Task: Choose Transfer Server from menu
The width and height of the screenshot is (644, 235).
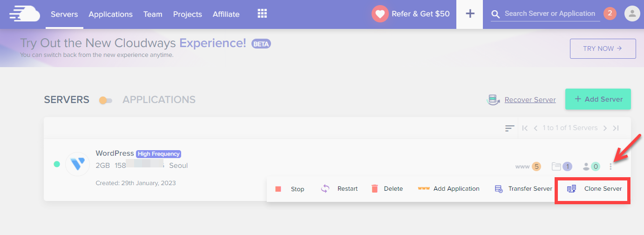Action: 523,189
